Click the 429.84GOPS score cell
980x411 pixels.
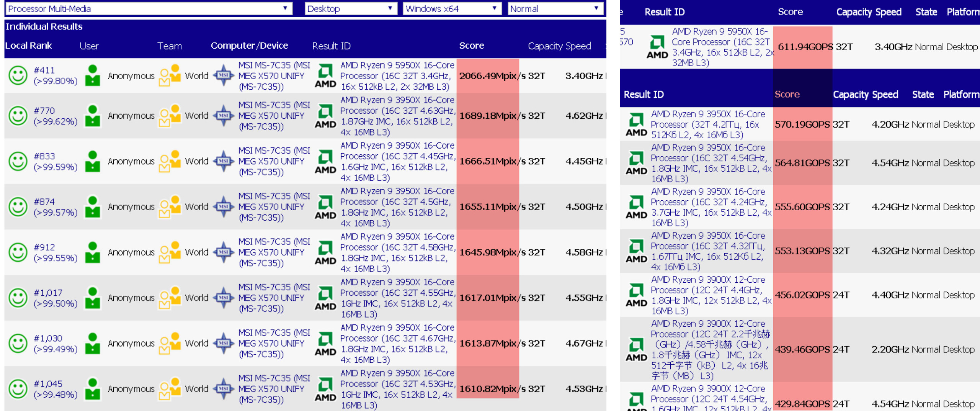(803, 404)
